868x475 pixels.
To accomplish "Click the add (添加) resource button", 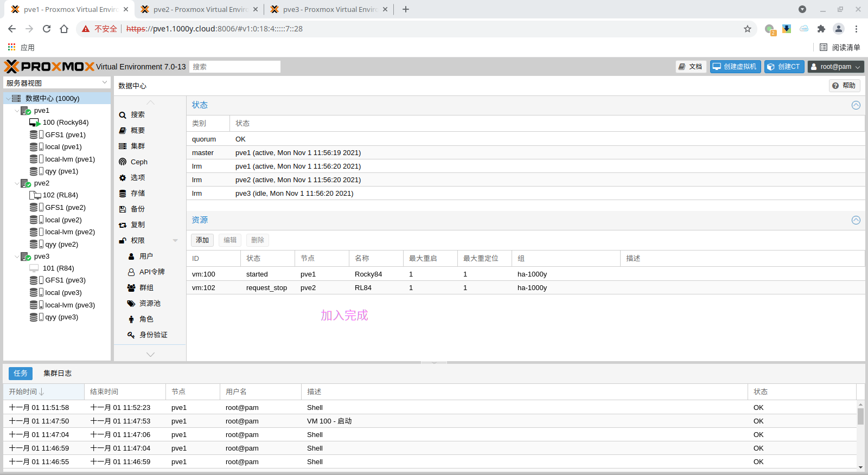I will tap(202, 240).
